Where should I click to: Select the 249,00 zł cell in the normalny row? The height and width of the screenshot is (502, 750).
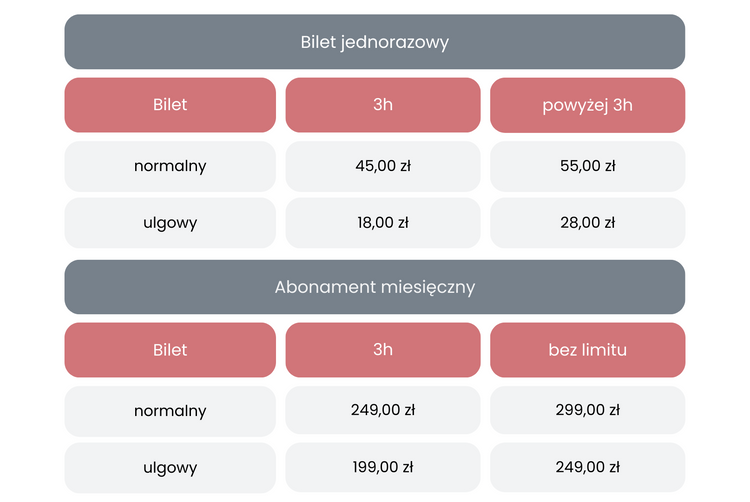382,411
